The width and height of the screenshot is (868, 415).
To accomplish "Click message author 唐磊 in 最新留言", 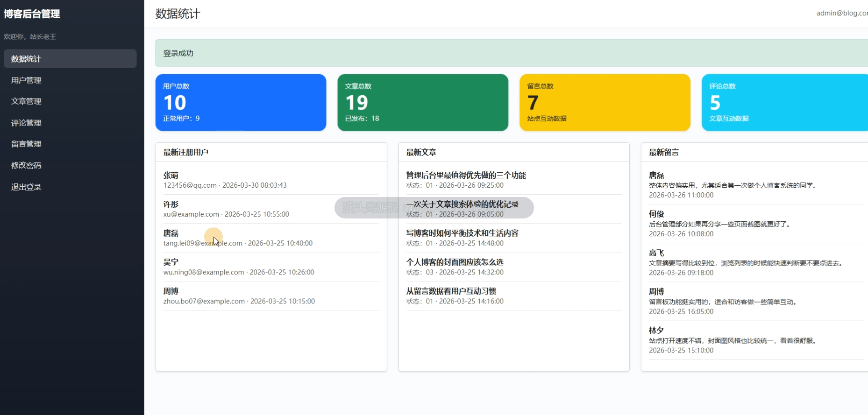I will coord(656,176).
